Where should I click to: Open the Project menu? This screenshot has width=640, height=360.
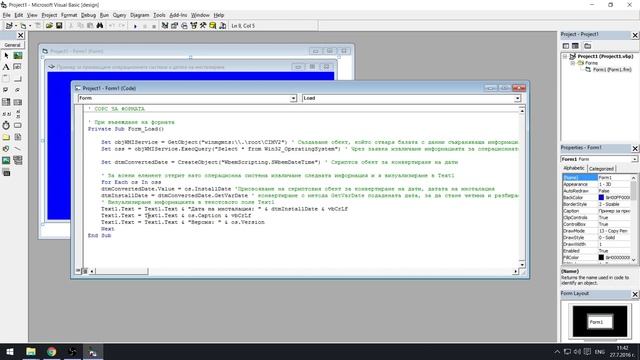(49, 15)
